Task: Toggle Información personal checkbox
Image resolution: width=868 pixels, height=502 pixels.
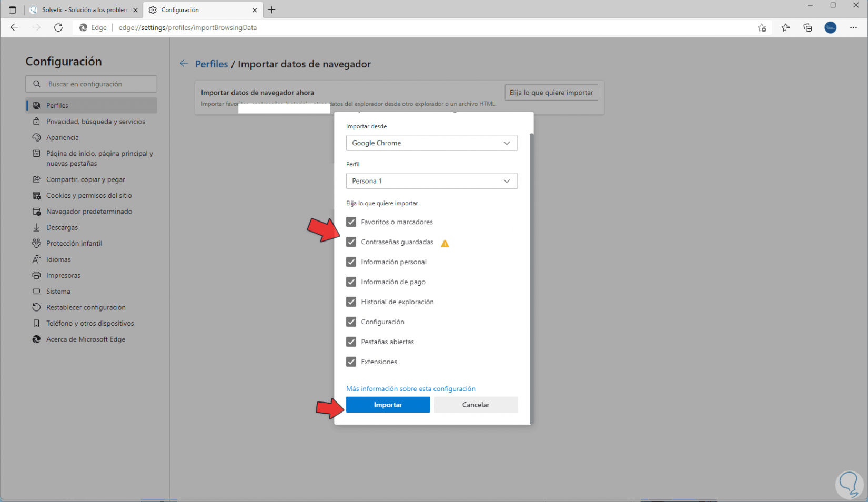Action: pyautogui.click(x=351, y=262)
